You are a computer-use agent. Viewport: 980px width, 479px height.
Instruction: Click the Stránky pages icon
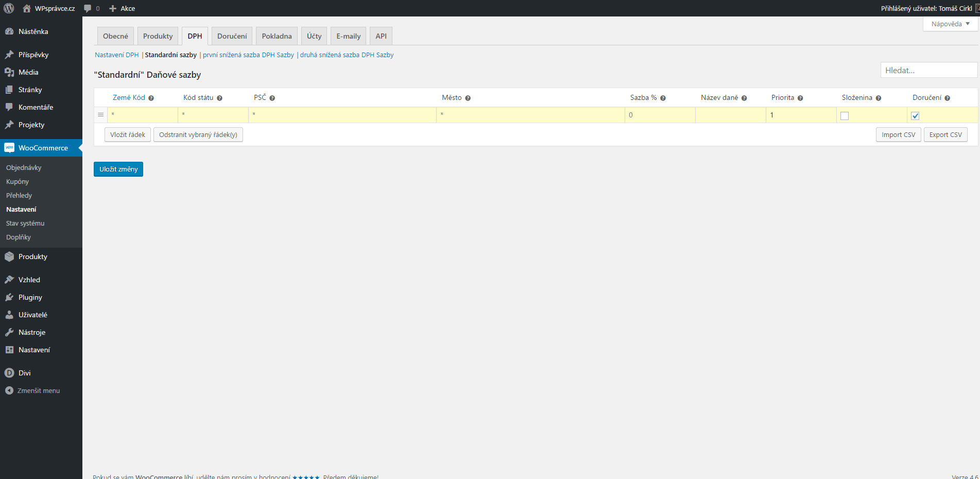9,90
